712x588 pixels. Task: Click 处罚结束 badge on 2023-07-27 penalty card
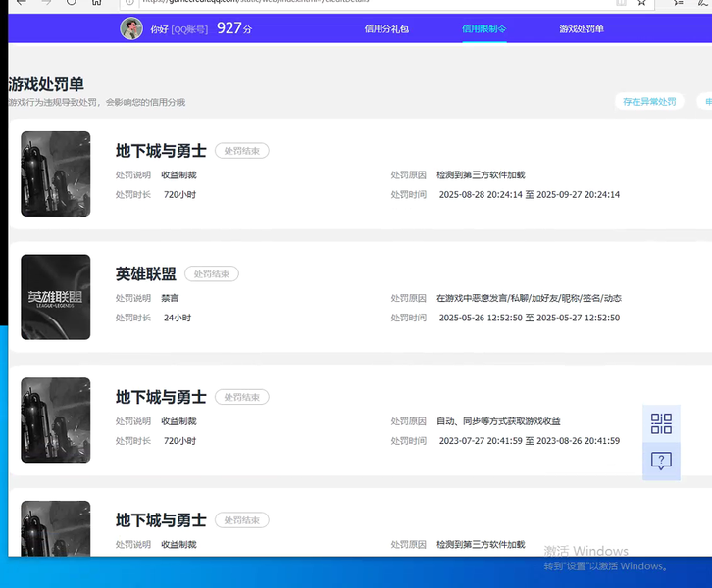pos(242,397)
